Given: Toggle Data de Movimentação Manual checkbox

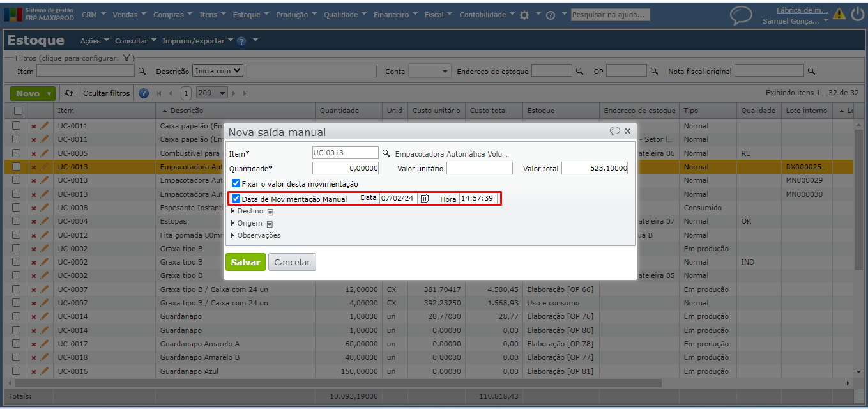Looking at the screenshot, I should (x=236, y=199).
